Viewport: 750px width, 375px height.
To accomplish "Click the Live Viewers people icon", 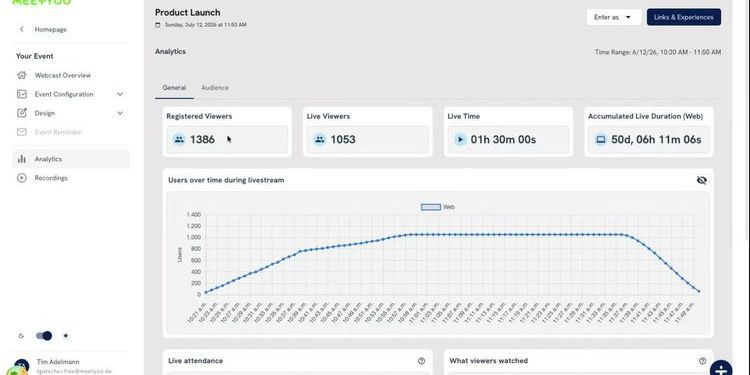I will [x=320, y=140].
